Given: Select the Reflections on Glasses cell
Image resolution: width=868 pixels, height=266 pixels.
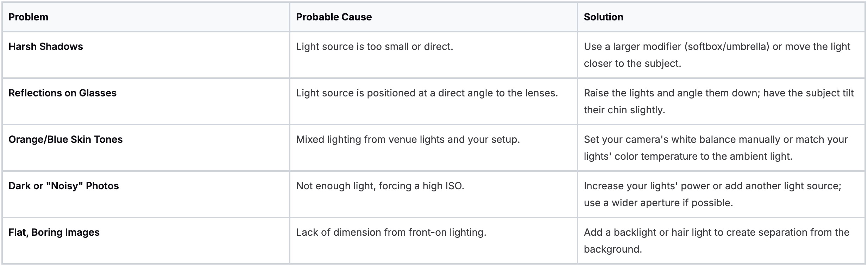Looking at the screenshot, I should pos(62,93).
